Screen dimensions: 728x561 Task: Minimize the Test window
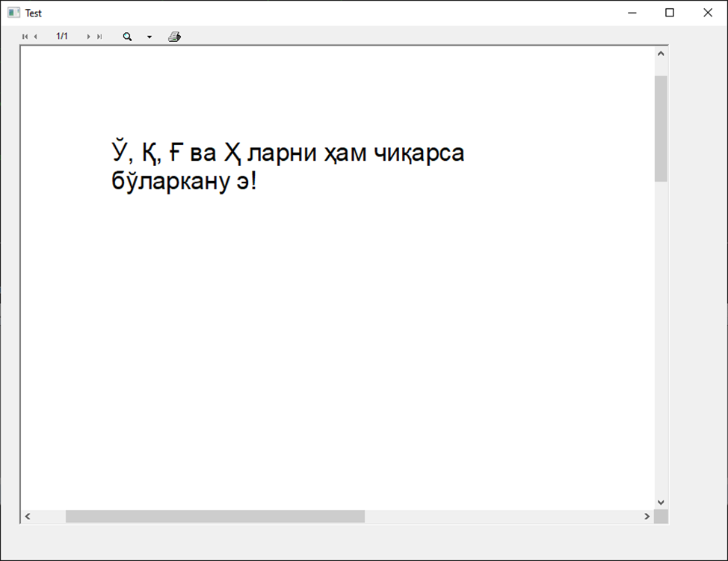(x=632, y=13)
